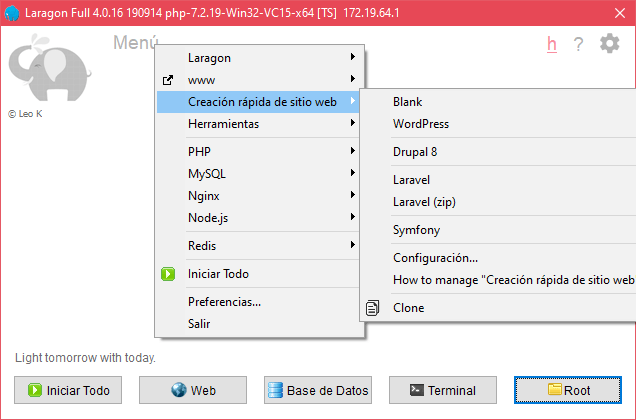Open the MySQL menu entry
Viewport: 636px width, 420px height.
coord(258,174)
